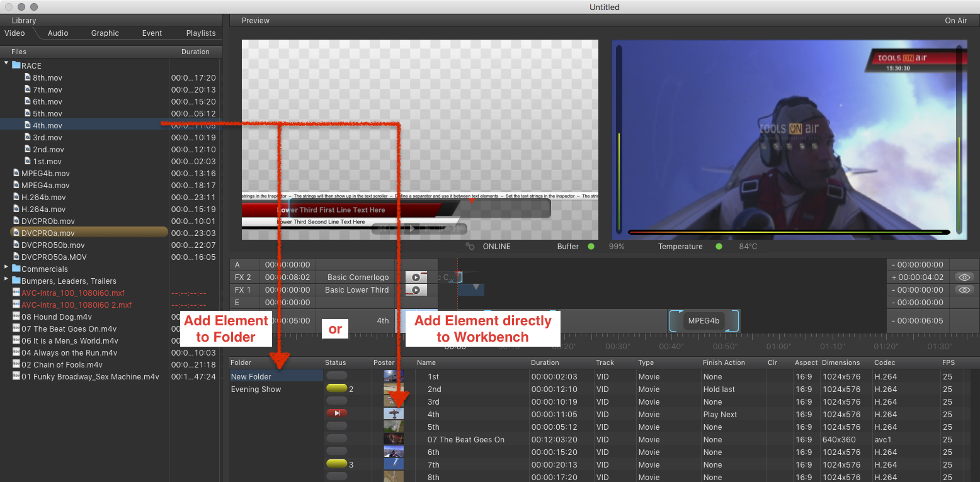The width and height of the screenshot is (980, 482).
Task: Click the file icon of 8th.mov
Action: tap(28, 77)
